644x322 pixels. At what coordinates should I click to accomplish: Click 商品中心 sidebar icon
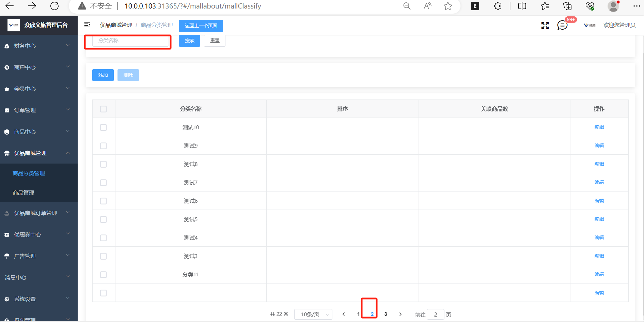[7, 132]
